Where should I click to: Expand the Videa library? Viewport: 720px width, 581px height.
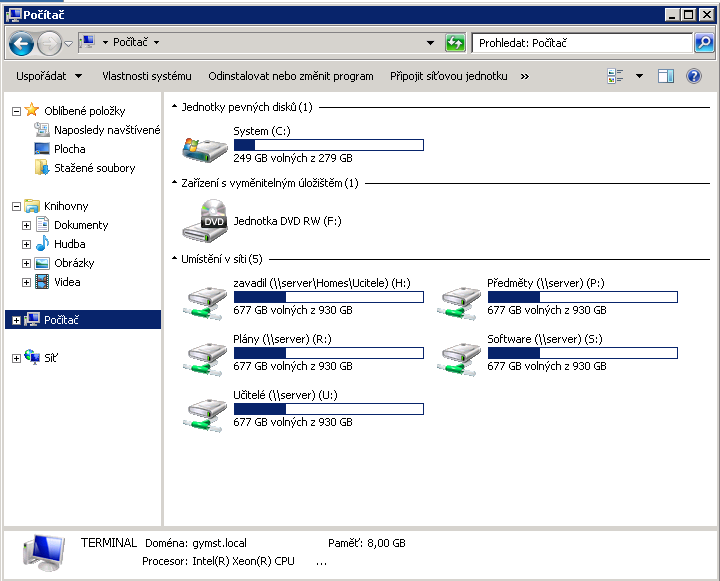(26, 282)
